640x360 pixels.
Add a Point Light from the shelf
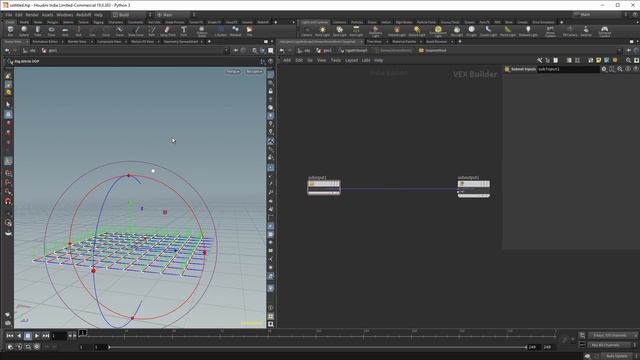click(322, 31)
